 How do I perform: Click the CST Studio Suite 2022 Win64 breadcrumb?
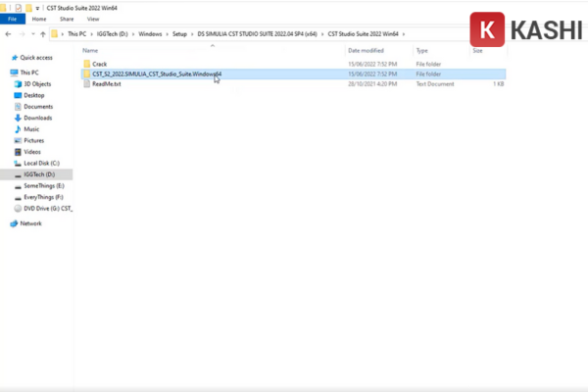coord(363,33)
